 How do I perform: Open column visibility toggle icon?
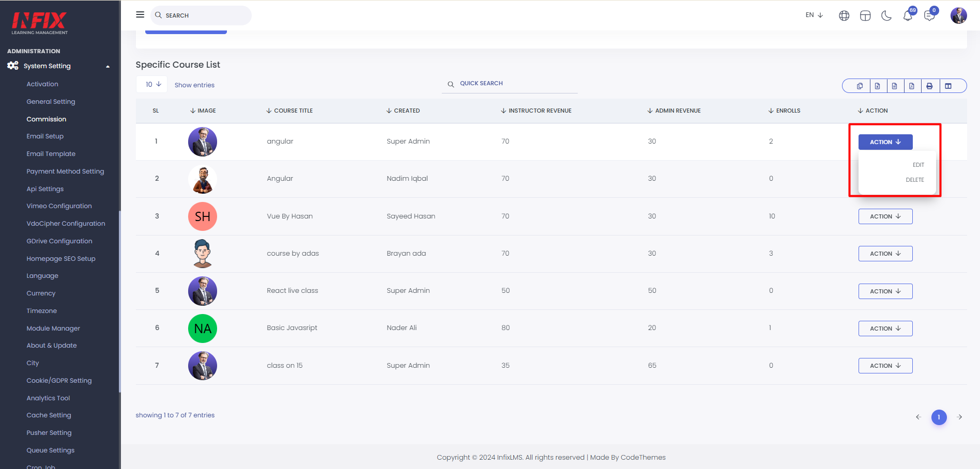click(x=948, y=86)
